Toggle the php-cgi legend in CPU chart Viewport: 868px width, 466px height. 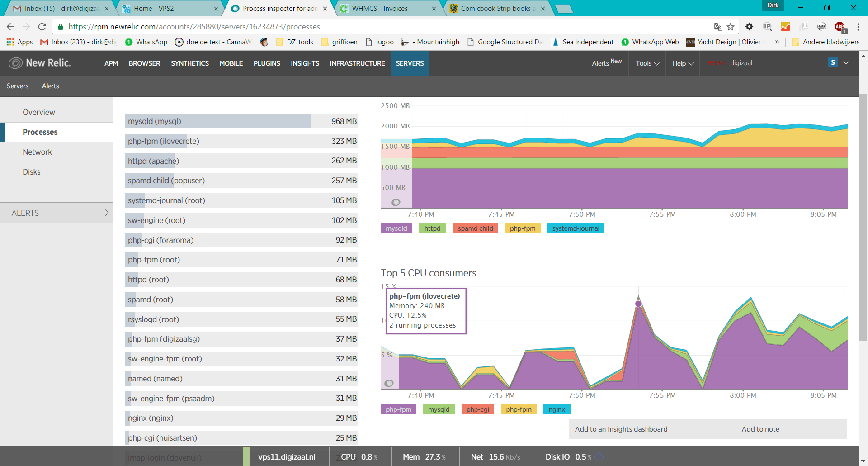[x=478, y=409]
